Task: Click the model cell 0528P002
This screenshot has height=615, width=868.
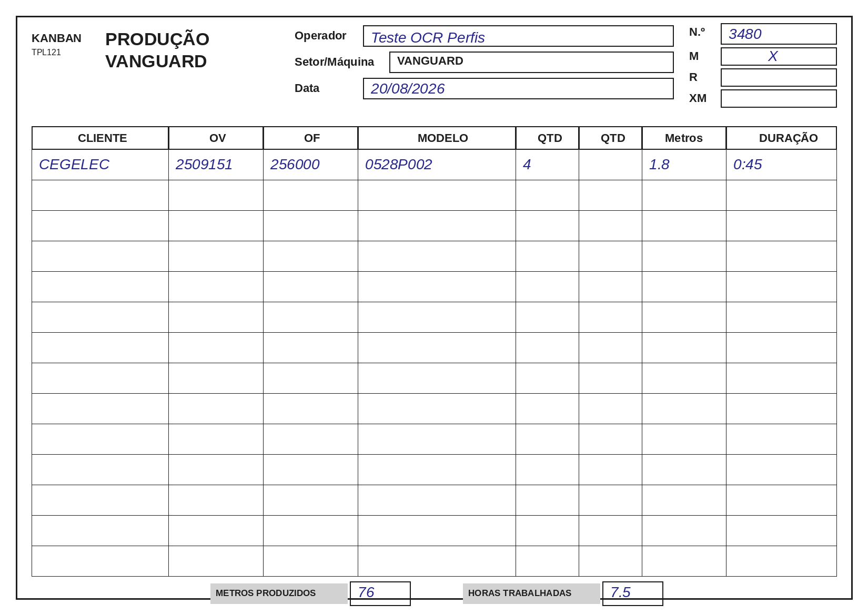Action: (437, 165)
